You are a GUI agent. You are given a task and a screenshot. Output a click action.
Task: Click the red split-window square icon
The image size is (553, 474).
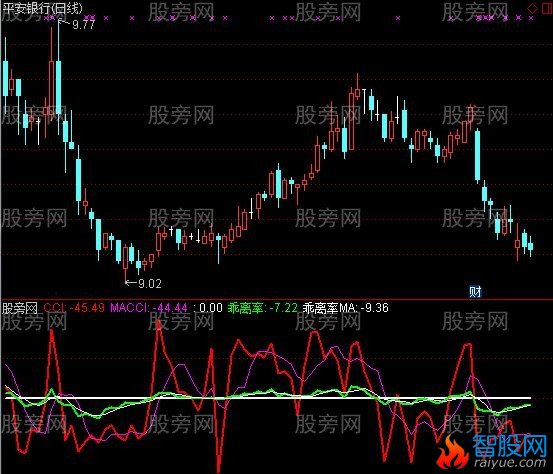[x=547, y=8]
